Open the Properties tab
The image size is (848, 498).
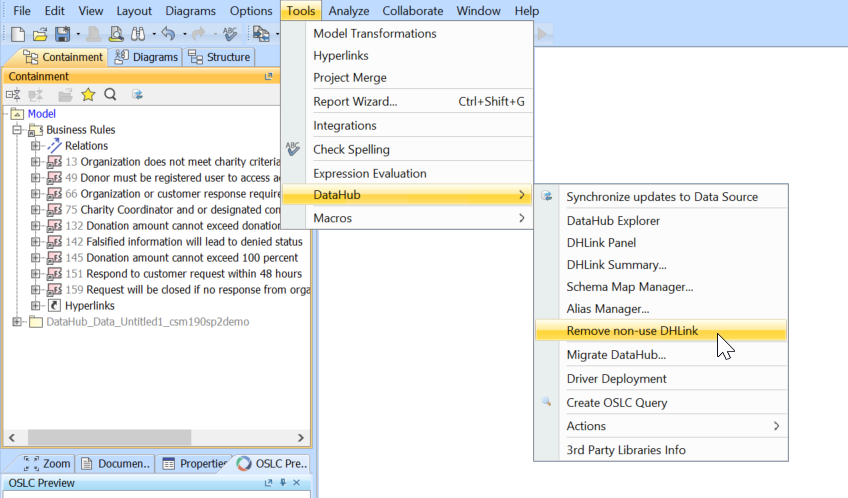point(195,463)
